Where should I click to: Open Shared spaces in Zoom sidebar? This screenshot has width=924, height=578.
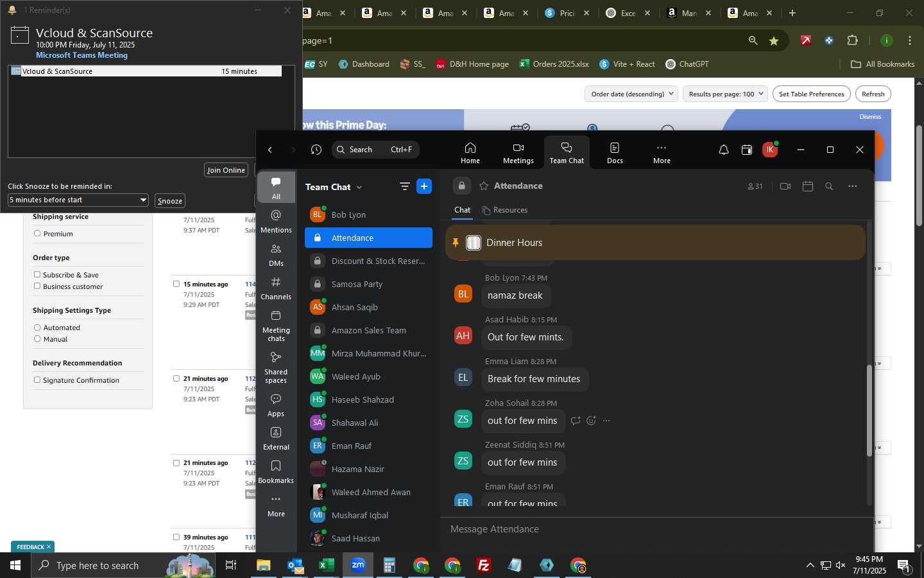pyautogui.click(x=276, y=367)
